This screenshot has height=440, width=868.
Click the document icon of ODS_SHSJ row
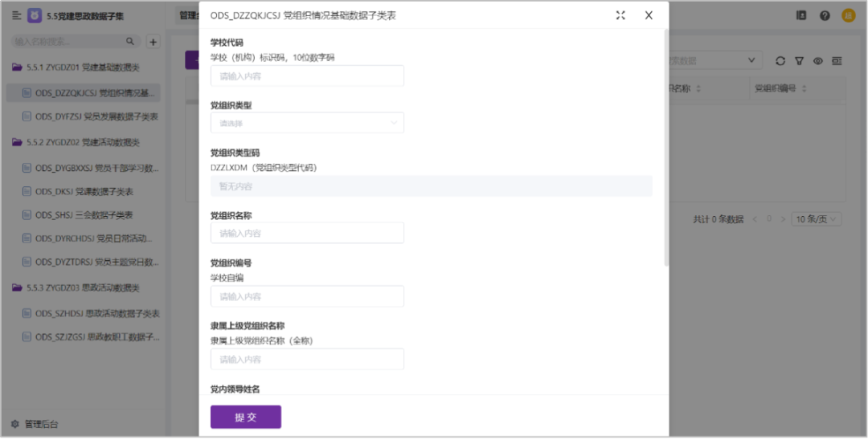(x=26, y=215)
